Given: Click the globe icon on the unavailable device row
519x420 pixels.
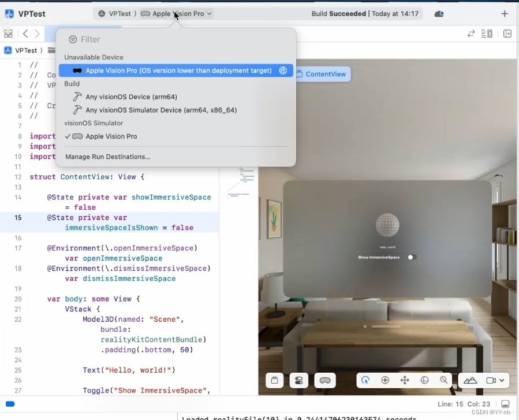Looking at the screenshot, I should 283,70.
